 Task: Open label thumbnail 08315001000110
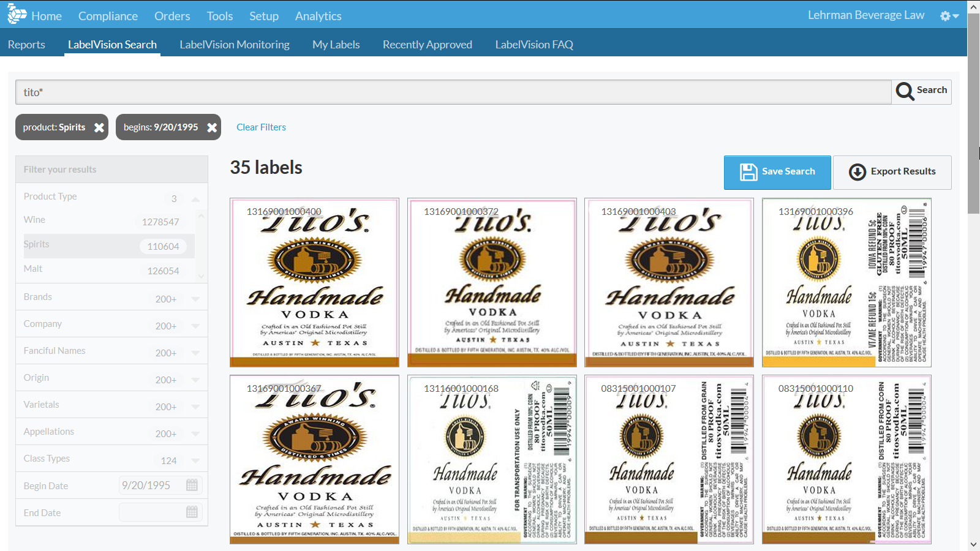pos(846,459)
